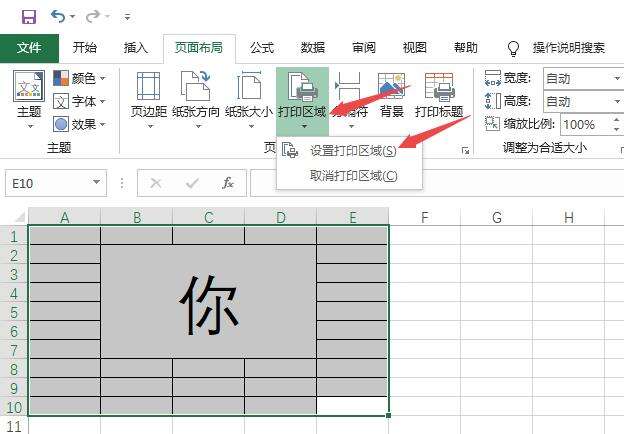Increase the 缩放比例 scale with up spinner
This screenshot has width=624, height=434.
coord(616,119)
